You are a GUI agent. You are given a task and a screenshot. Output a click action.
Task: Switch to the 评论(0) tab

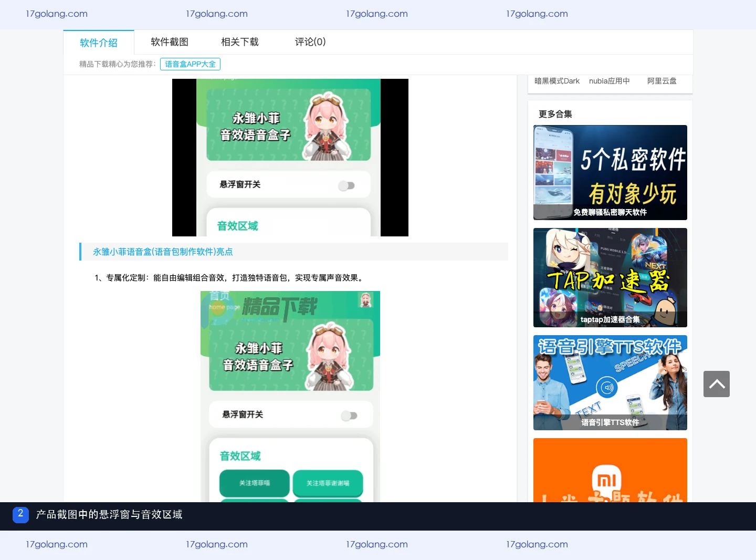[x=310, y=42]
